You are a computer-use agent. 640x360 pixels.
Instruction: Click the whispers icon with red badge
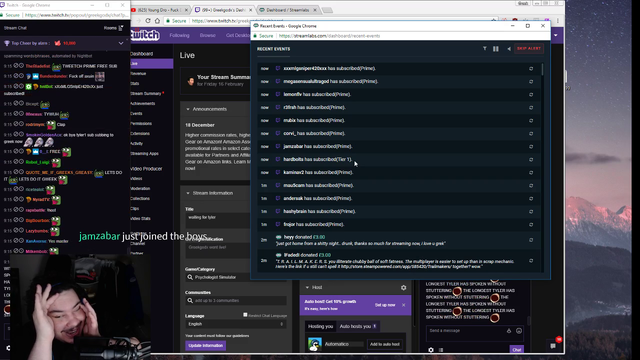(553, 346)
